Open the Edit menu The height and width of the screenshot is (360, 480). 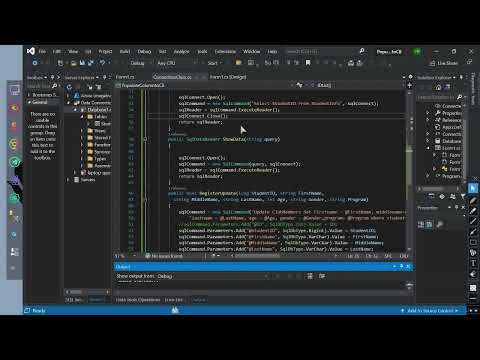coord(57,52)
